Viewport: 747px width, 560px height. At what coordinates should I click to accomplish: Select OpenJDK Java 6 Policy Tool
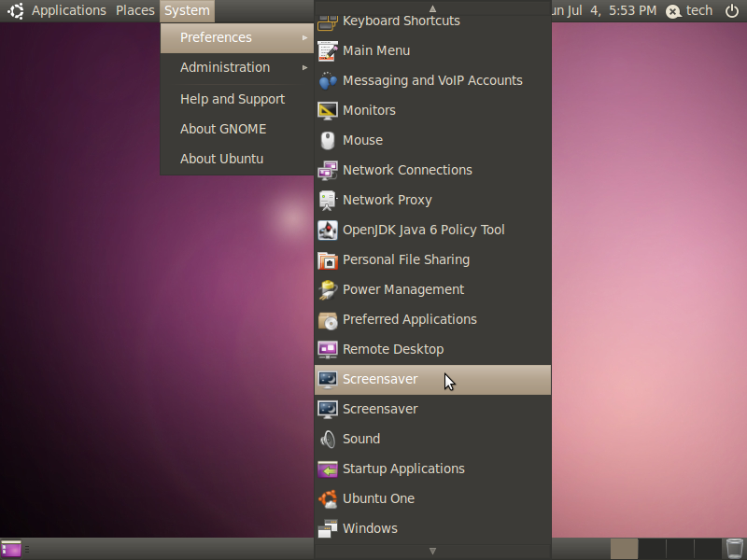point(432,230)
